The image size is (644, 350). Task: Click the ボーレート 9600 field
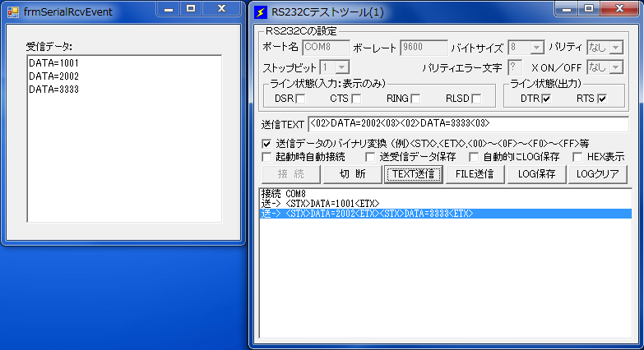424,48
